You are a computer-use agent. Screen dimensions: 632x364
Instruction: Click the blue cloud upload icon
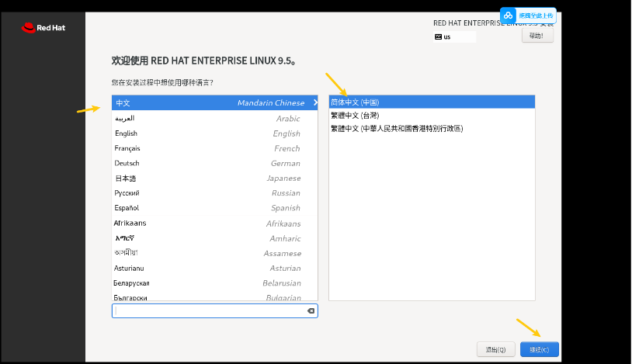[x=509, y=16]
